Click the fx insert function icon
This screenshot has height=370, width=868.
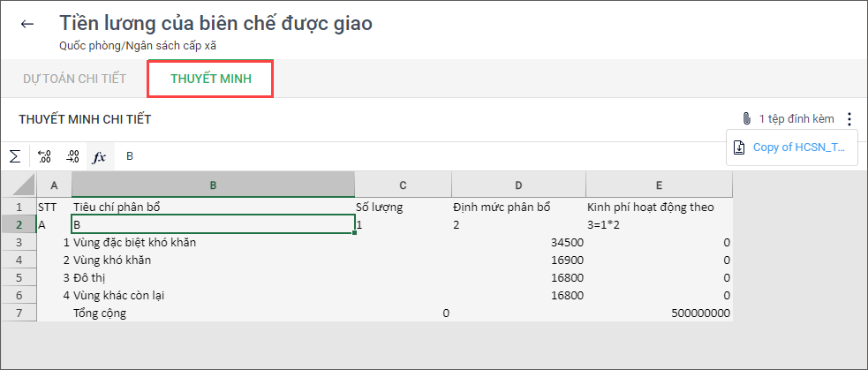point(100,156)
